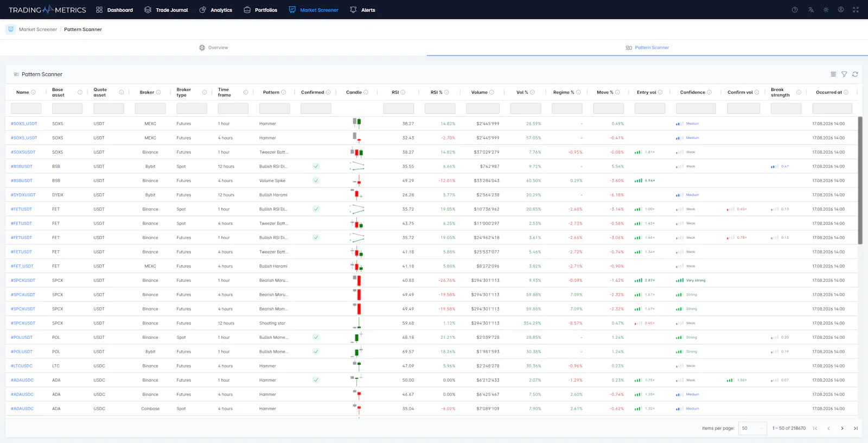The height and width of the screenshot is (443, 868).
Task: Click the Coinbase broker cell
Action: 150,409
